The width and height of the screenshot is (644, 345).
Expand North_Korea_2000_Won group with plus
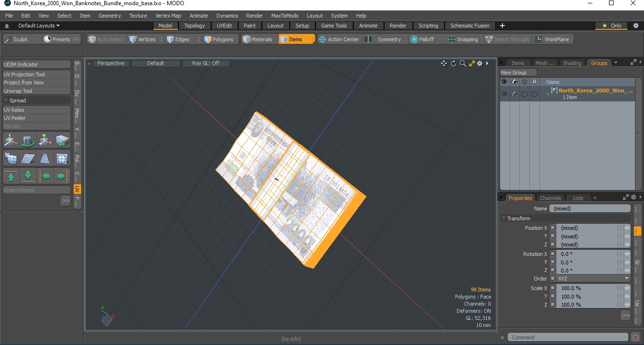point(548,94)
